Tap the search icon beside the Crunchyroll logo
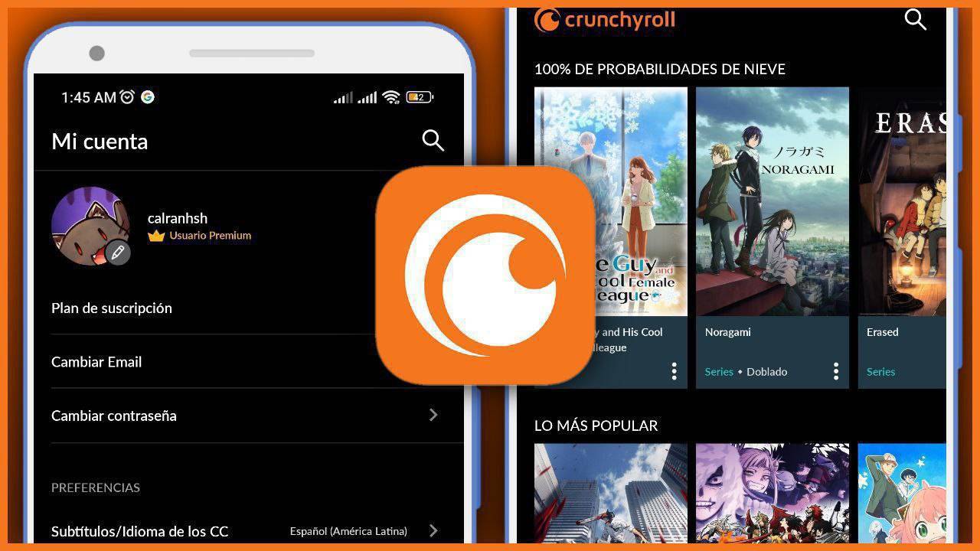The image size is (980, 551). (x=916, y=20)
